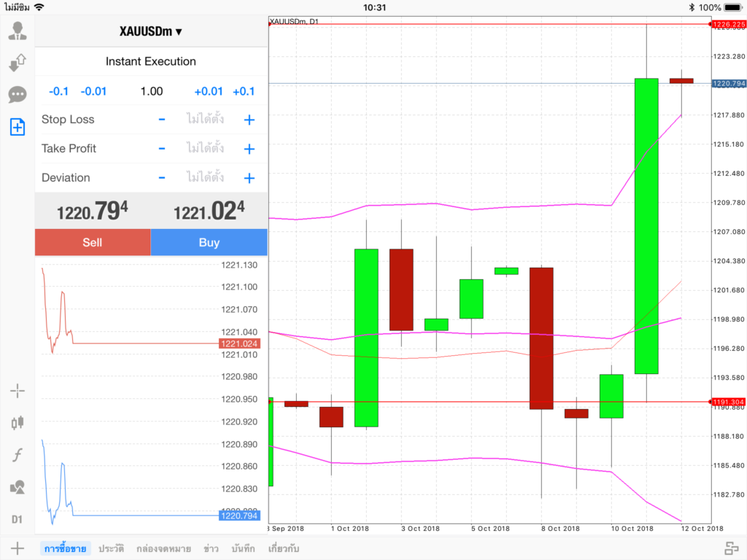This screenshot has width=747, height=560.
Task: Expand the XAUUSDm symbol dropdown
Action: click(151, 31)
